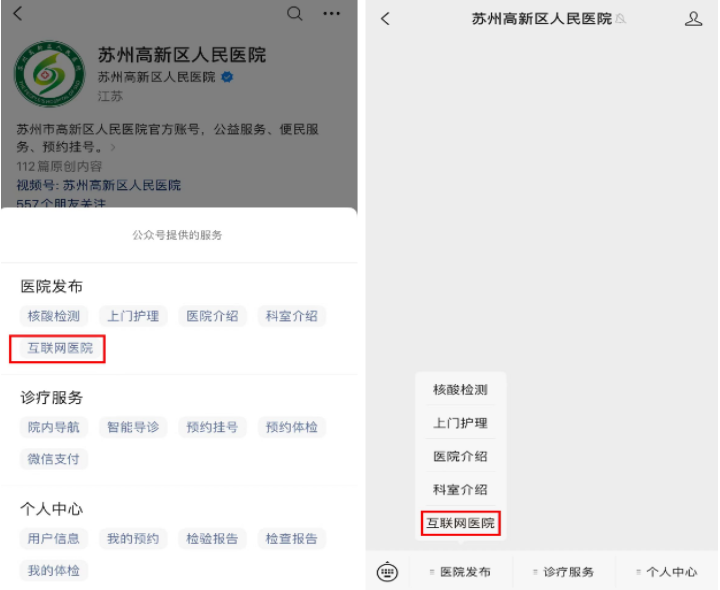Choose 互联网医院 in popup menu
The image size is (720, 590).
(x=461, y=523)
